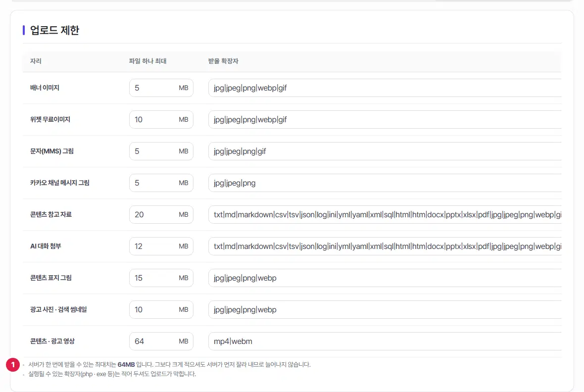Select the AI 대화 첨부 row label
Screen dimensions: 584x392
point(46,246)
